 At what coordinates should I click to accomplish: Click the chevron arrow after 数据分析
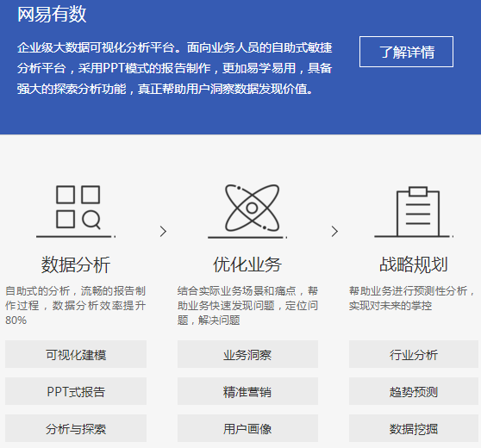163,231
